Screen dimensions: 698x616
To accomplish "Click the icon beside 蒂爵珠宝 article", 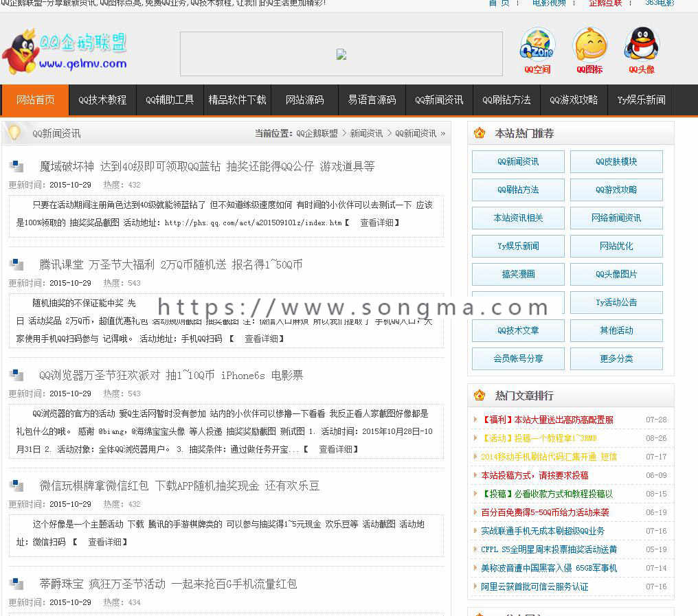I will (17, 584).
